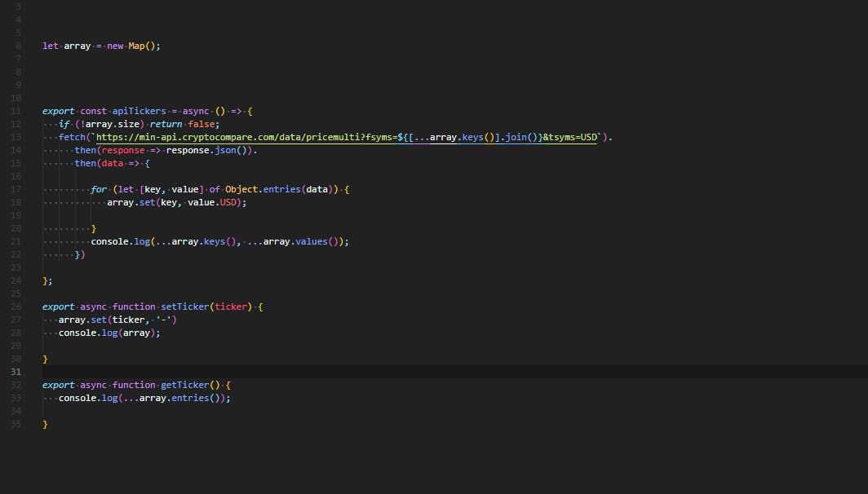Click line number 17 in the gutter
The height and width of the screenshot is (494, 868).
(x=15, y=190)
